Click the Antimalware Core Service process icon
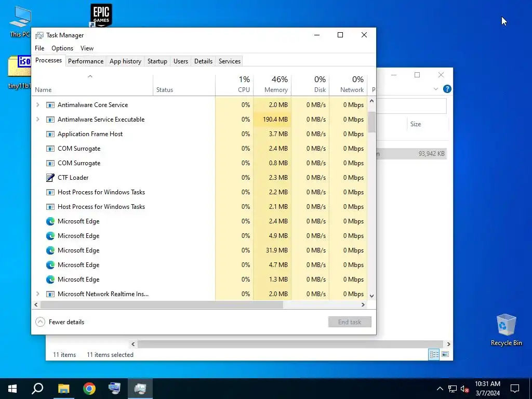Viewport: 532px width, 399px height. 50,105
